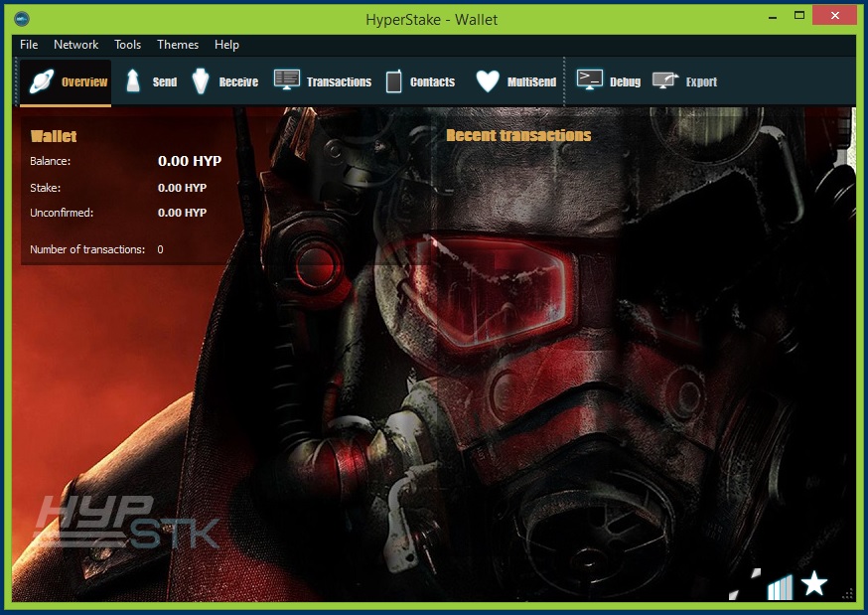
Task: Minimize the HyperStake wallet window
Action: [773, 17]
